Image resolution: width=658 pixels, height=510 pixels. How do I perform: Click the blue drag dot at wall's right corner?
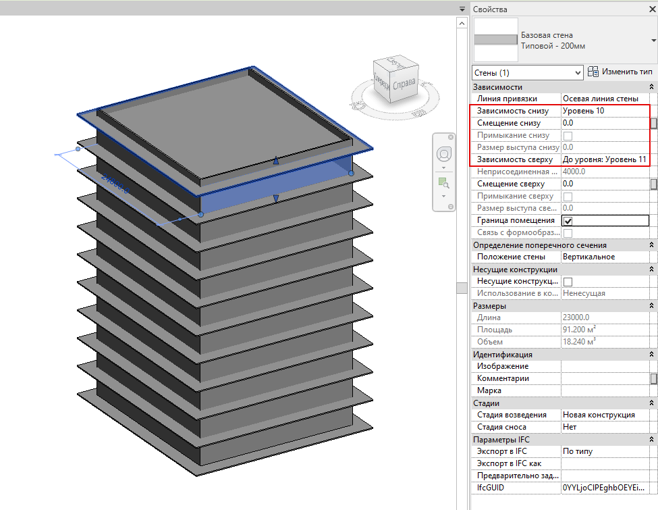click(x=351, y=173)
